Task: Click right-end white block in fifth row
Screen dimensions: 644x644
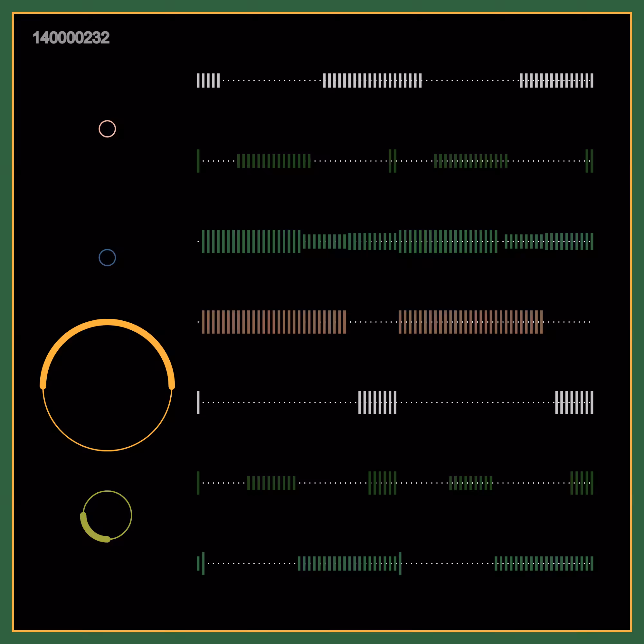Action: pyautogui.click(x=574, y=403)
